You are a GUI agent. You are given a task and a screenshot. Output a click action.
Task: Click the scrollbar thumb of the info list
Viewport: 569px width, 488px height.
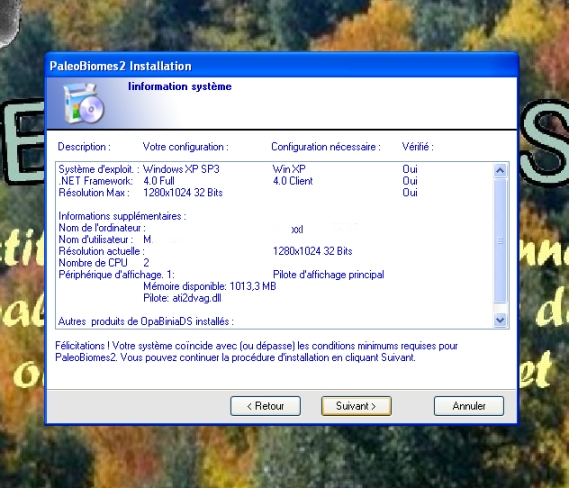pyautogui.click(x=500, y=240)
